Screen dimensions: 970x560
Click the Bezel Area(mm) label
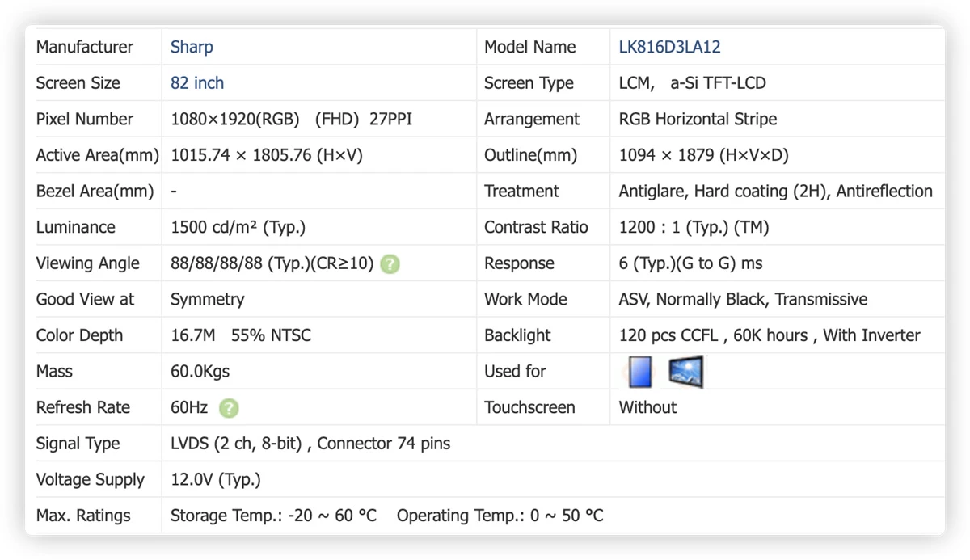point(95,192)
